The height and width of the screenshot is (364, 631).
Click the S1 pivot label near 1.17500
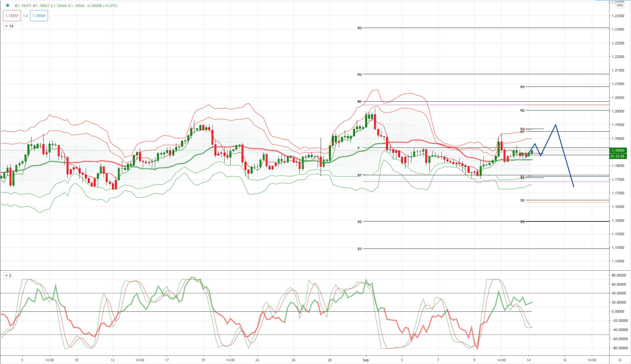[360, 176]
